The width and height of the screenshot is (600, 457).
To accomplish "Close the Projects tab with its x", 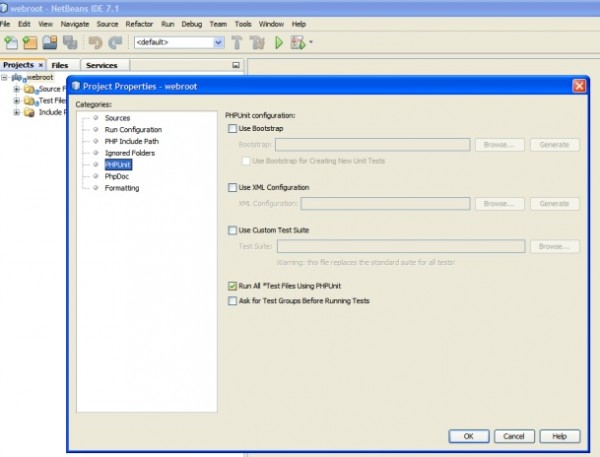I will [x=41, y=65].
